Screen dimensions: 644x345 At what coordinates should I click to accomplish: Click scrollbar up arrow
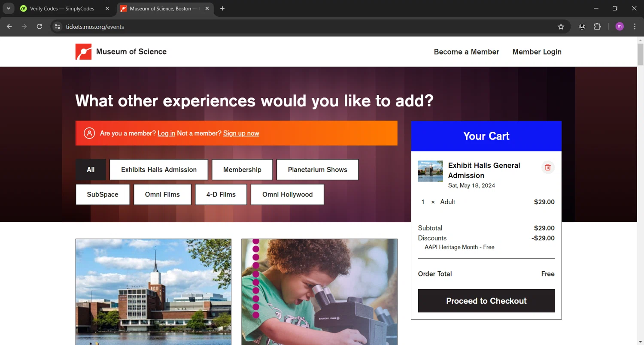click(641, 40)
